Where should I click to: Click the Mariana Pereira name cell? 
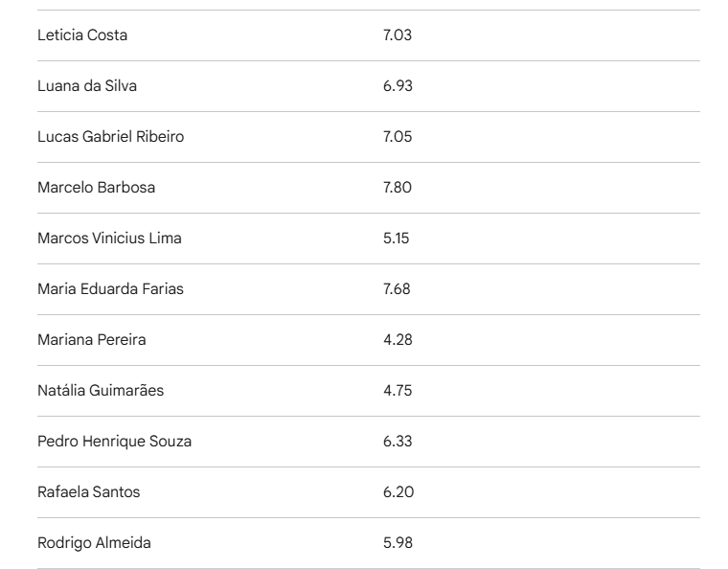92,340
